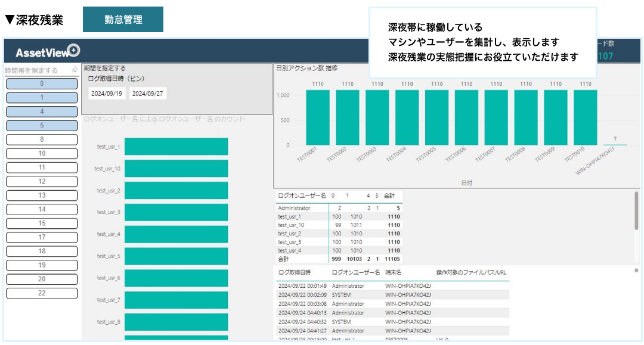
Task: Highlight the test_usr_6 horizontal bar
Action: pos(176,278)
